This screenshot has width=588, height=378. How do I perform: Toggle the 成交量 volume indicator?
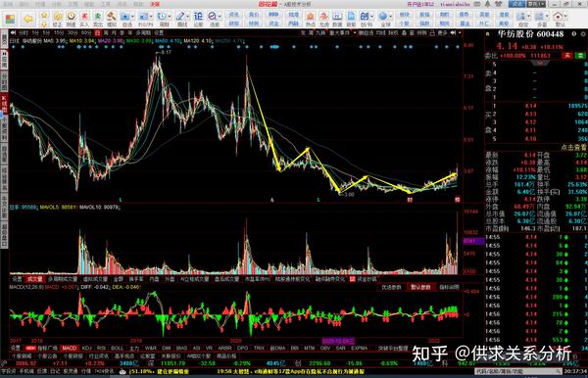click(34, 279)
